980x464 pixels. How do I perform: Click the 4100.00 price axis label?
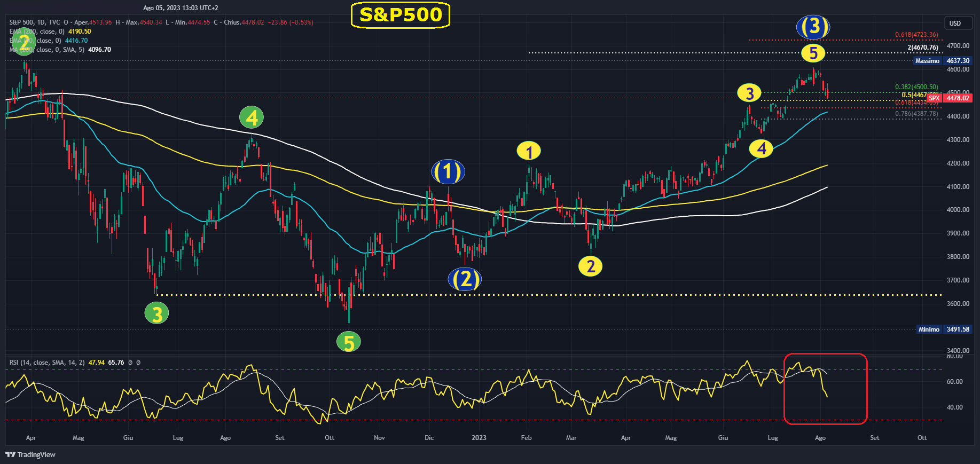pos(958,187)
